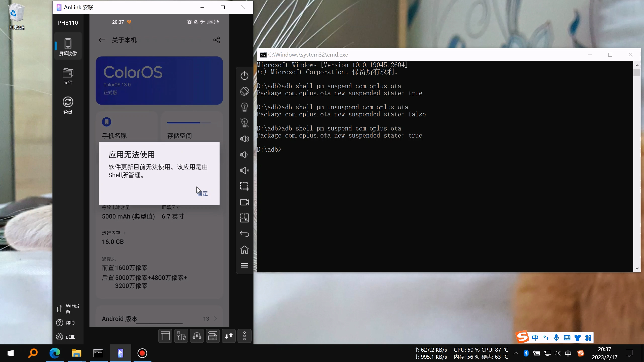Click the up-down arrows icon in bottom toolbar
Viewport: 644px width, 362px height.
point(229,336)
